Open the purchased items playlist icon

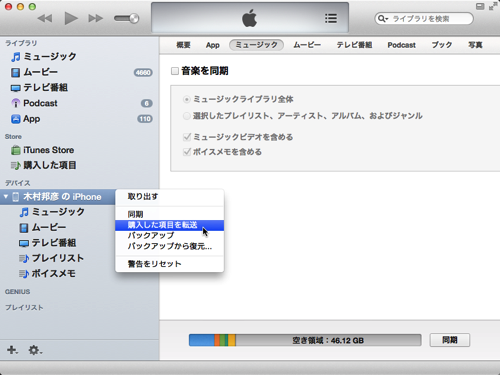(x=16, y=165)
